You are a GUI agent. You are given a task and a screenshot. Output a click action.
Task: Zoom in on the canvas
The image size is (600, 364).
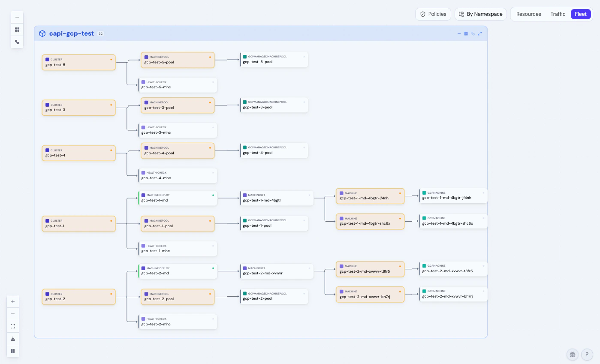click(x=13, y=301)
